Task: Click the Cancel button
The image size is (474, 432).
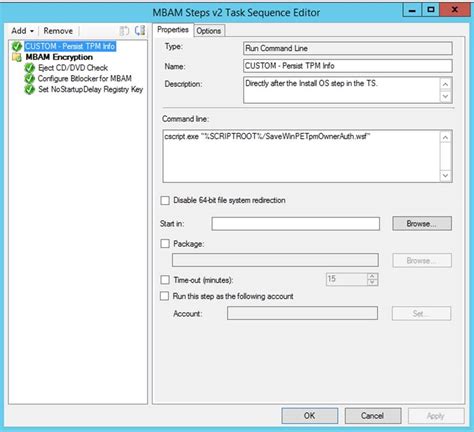Action: click(373, 416)
